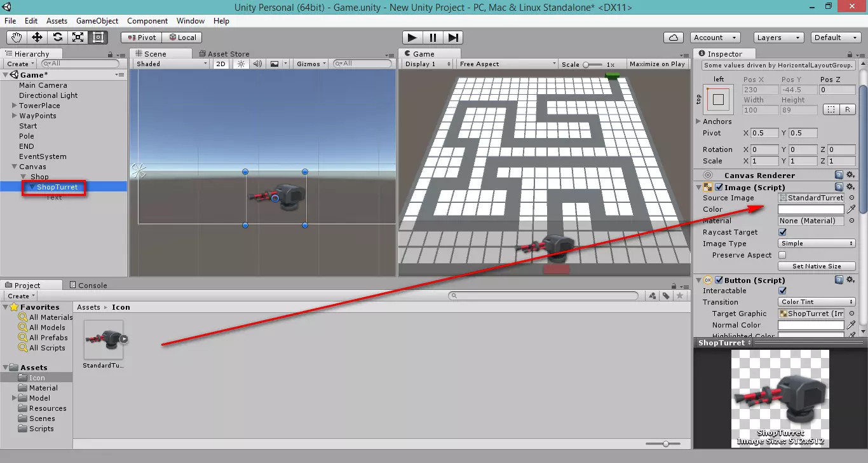Select the Scale tool
Viewport: 868px width, 463px height.
(78, 38)
